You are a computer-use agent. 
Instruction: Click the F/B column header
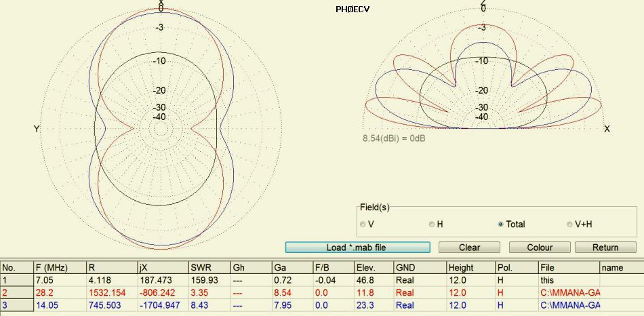point(332,267)
